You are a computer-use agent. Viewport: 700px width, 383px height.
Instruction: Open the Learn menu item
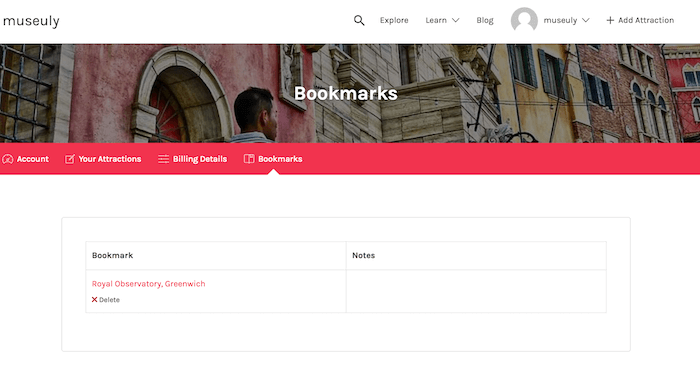coord(436,20)
